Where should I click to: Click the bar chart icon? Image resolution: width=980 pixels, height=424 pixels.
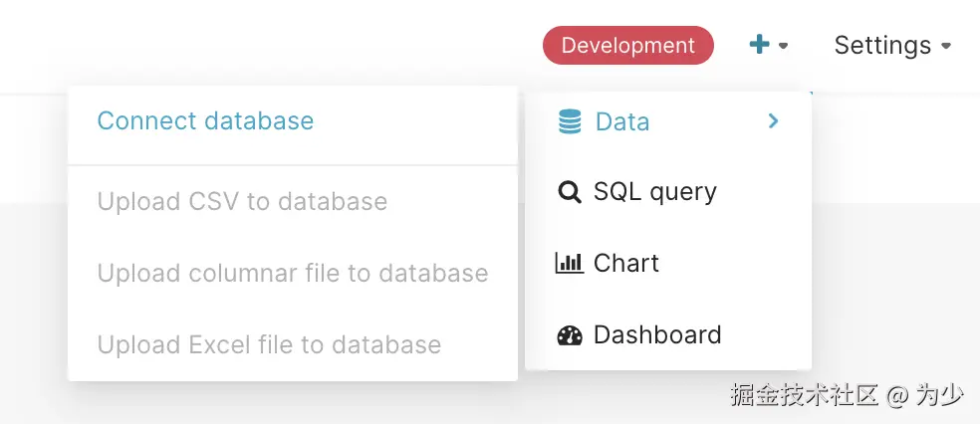pos(570,263)
